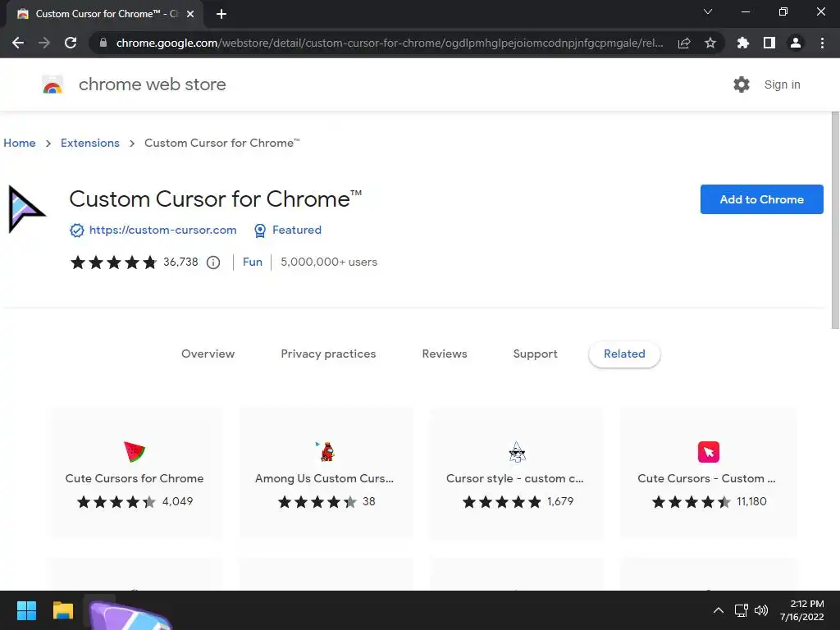
Task: Visit https://custom-cursor.com link
Action: tap(163, 230)
